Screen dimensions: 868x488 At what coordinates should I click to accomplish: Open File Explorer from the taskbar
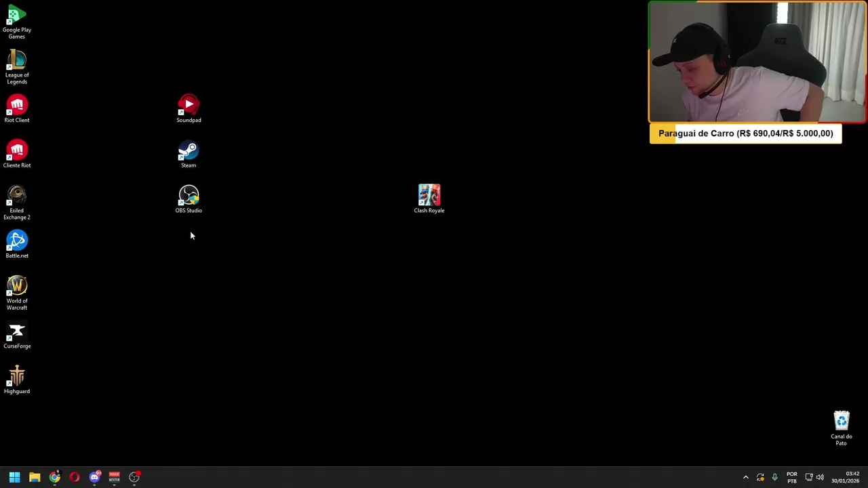pyautogui.click(x=35, y=477)
